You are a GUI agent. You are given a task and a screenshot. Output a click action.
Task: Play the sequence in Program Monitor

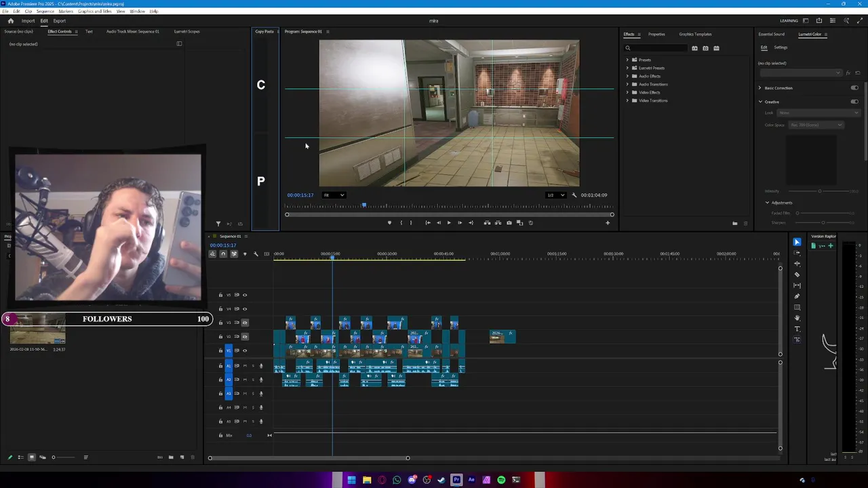click(x=448, y=223)
